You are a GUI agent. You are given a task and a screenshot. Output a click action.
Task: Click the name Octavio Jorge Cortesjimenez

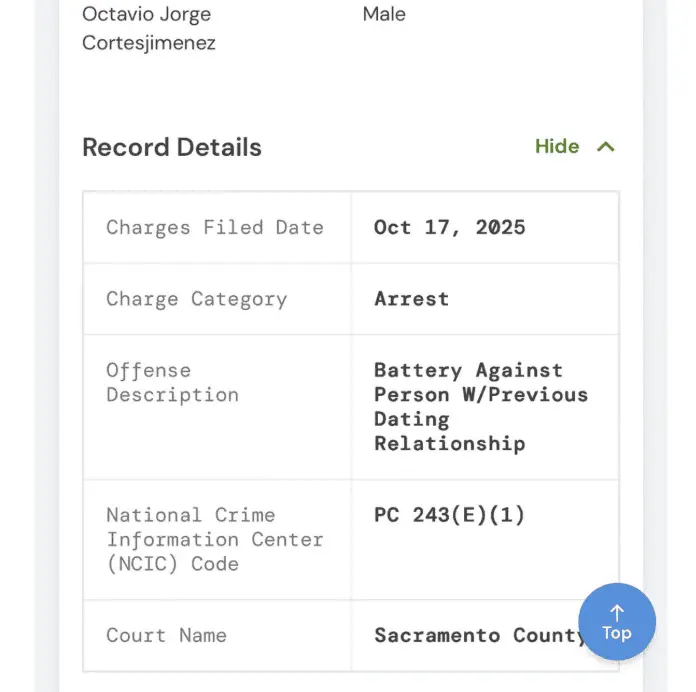tap(149, 28)
